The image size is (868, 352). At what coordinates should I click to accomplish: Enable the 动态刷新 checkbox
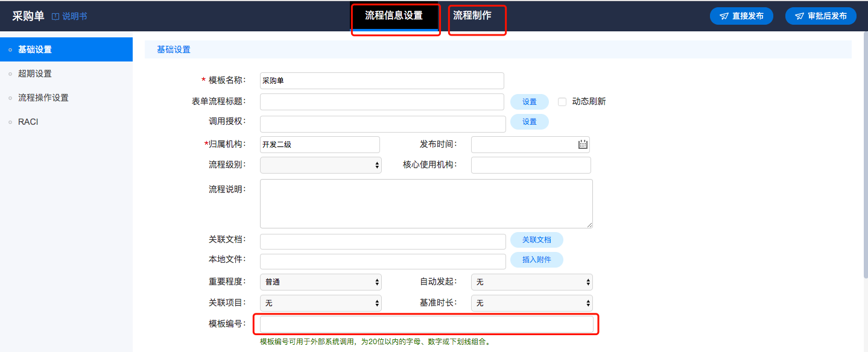point(562,102)
